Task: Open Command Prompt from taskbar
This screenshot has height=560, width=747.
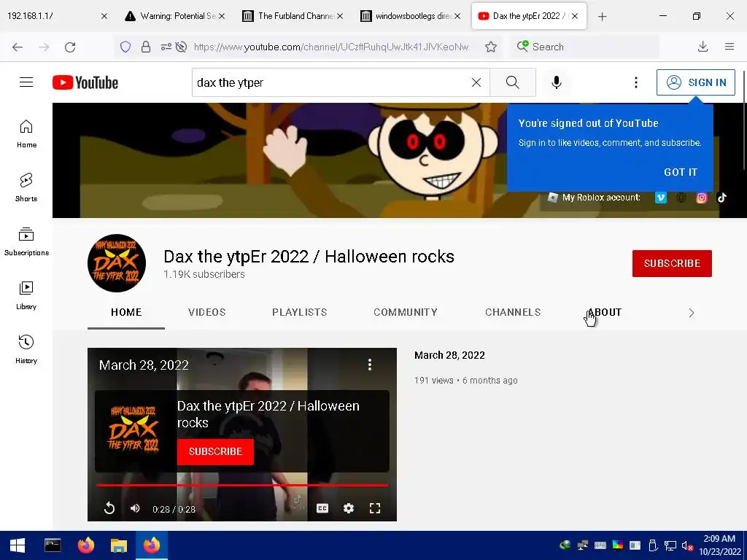Action: [x=53, y=545]
